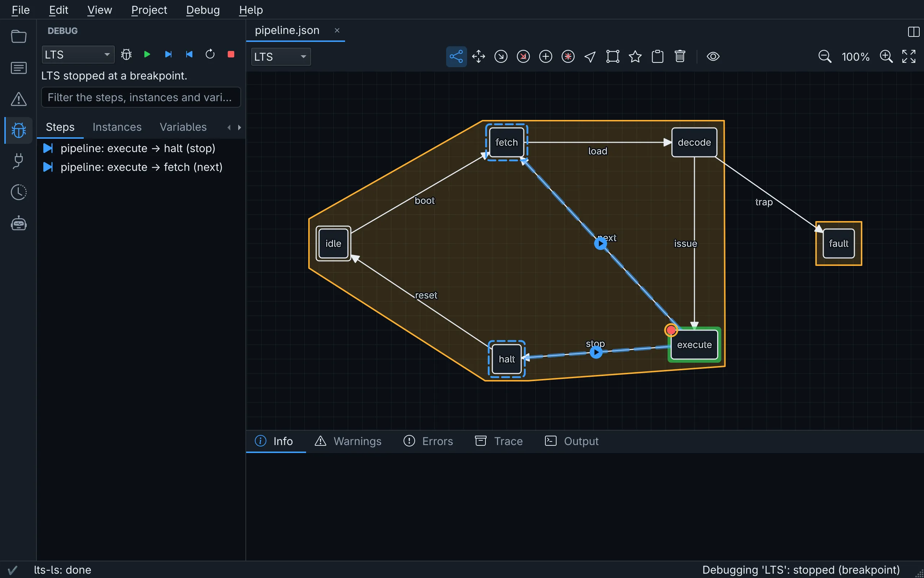
Task: Click the rectangle bounding-box tool
Action: click(x=613, y=57)
